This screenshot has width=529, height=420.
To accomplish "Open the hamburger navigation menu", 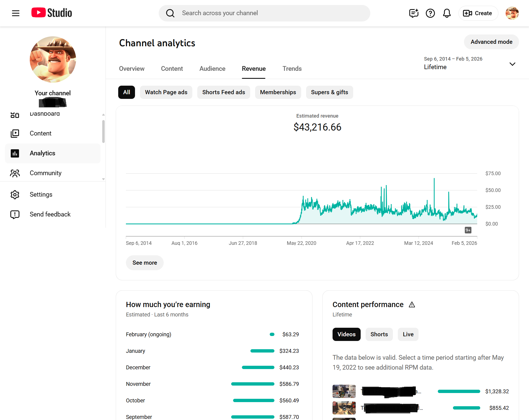I will [16, 13].
